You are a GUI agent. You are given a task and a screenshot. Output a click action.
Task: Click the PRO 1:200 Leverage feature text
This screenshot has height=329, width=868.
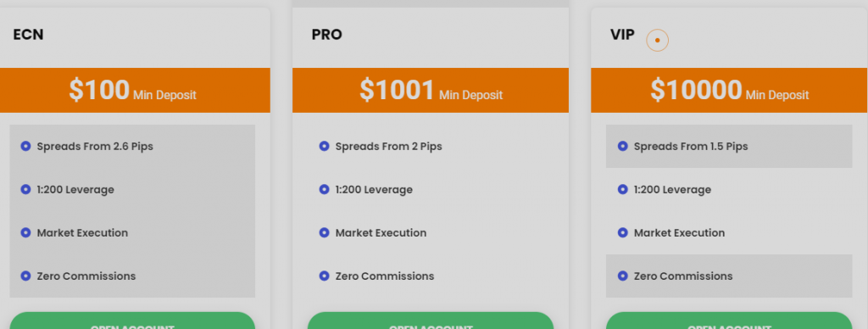374,189
